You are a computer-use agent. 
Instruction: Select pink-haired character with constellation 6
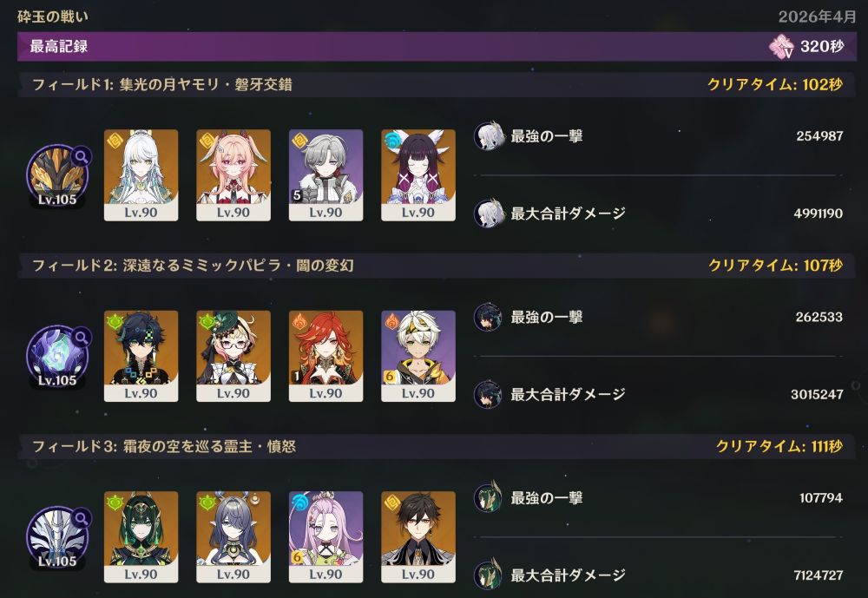[x=326, y=537]
